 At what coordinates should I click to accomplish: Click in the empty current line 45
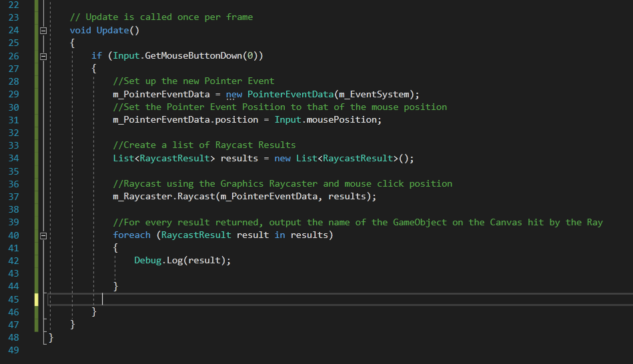click(x=340, y=299)
